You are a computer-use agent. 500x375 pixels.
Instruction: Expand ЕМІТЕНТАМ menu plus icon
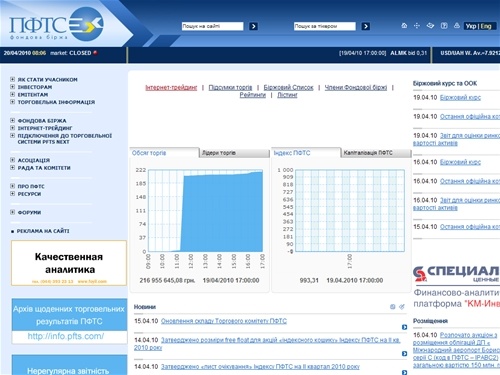(x=12, y=94)
